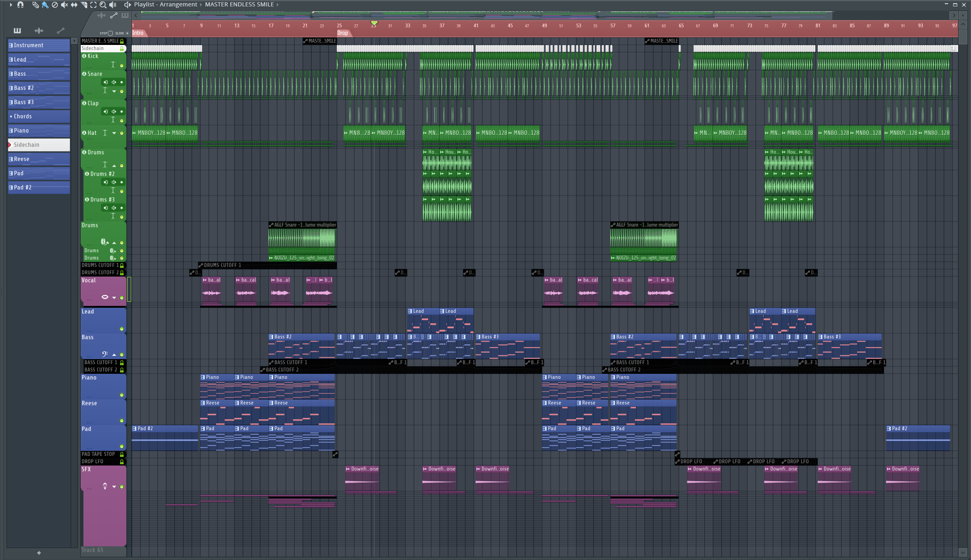Viewport: 971px width, 560px height.
Task: Collapse the green Drums group arrow
Action: click(x=114, y=166)
